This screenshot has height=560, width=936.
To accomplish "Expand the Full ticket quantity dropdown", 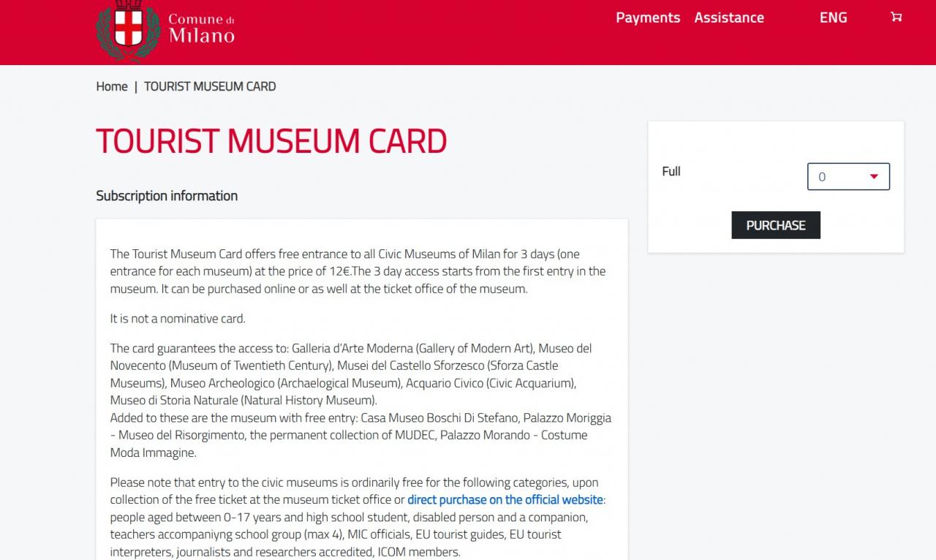I will coord(848,177).
